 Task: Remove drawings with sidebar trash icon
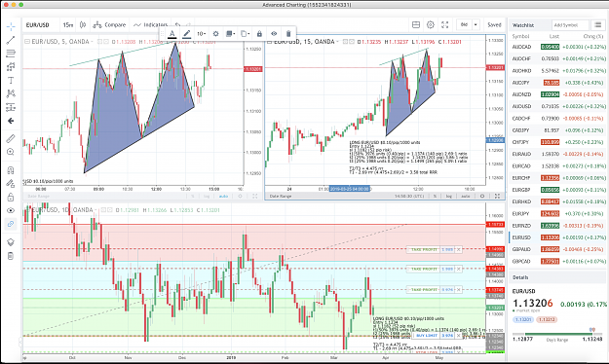click(x=11, y=256)
